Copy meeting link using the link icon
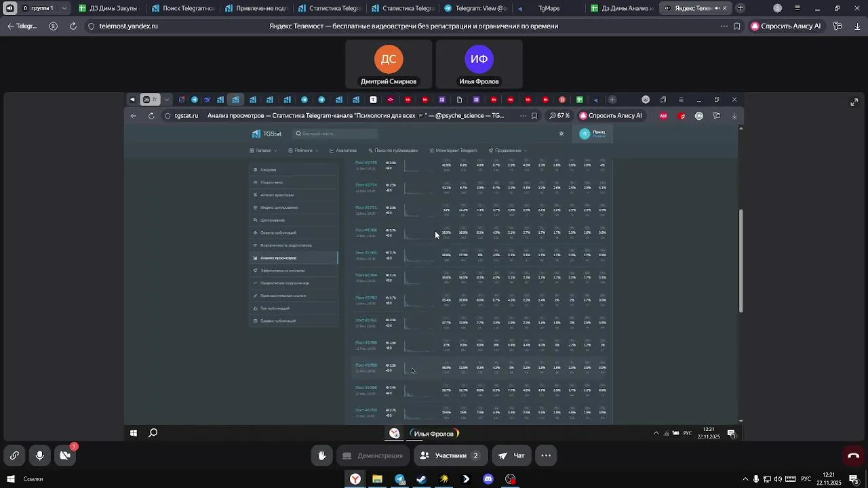Image resolution: width=868 pixels, height=488 pixels. click(x=14, y=455)
